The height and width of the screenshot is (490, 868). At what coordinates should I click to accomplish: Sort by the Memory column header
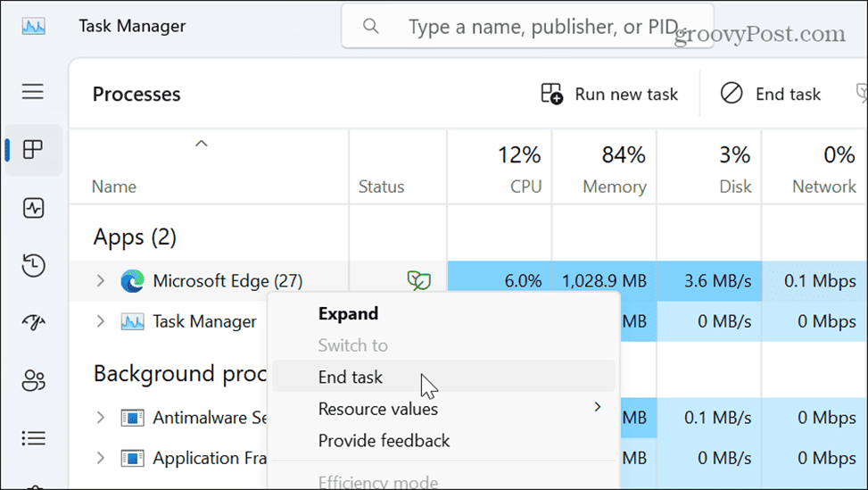[x=615, y=187]
